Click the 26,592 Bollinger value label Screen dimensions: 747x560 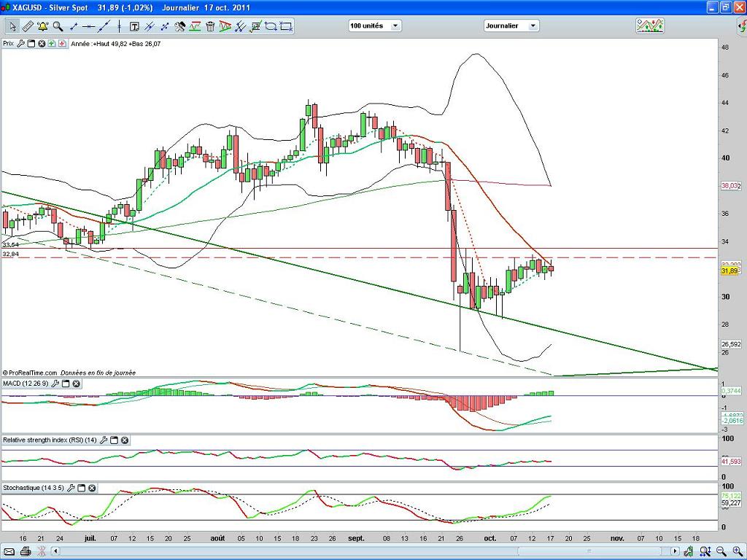pyautogui.click(x=731, y=344)
